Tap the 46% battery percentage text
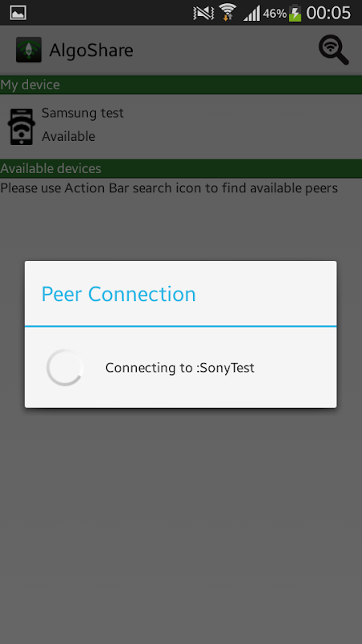 [x=274, y=14]
